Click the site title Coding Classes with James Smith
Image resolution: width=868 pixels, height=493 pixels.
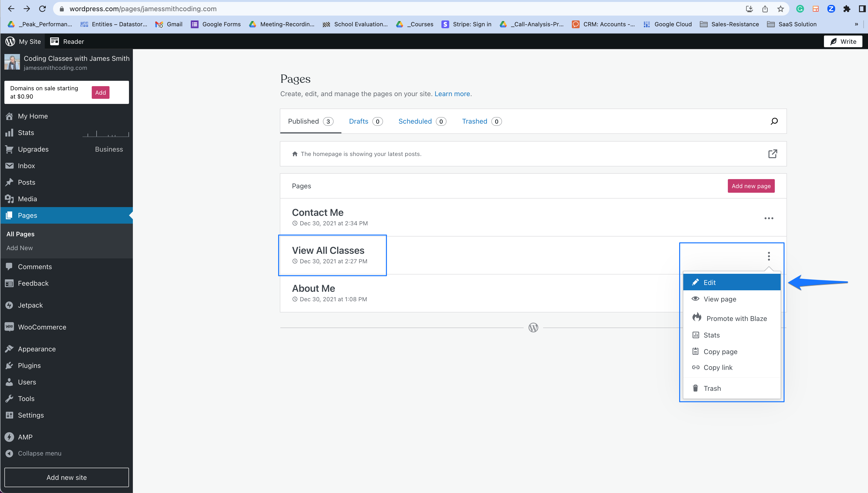point(76,58)
